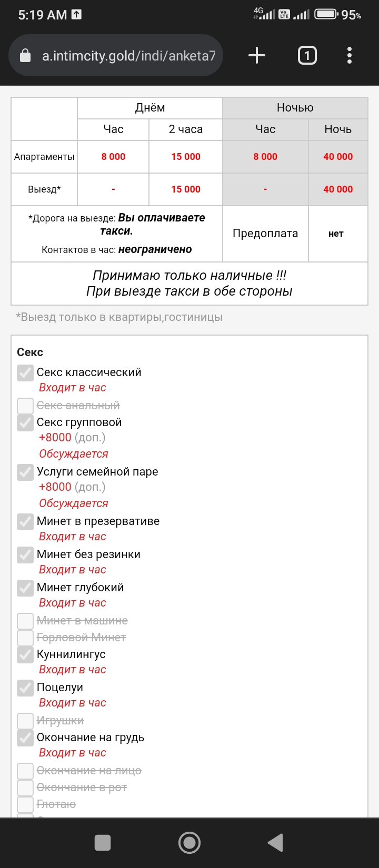This screenshot has width=379, height=868.
Task: Tap Android recent apps square button
Action: coord(103,843)
